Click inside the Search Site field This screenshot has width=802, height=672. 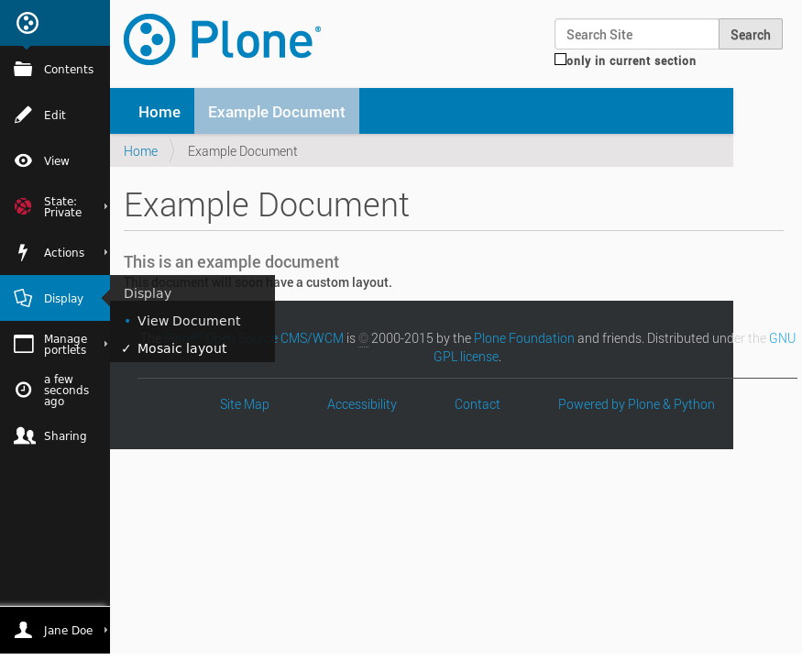tap(636, 34)
